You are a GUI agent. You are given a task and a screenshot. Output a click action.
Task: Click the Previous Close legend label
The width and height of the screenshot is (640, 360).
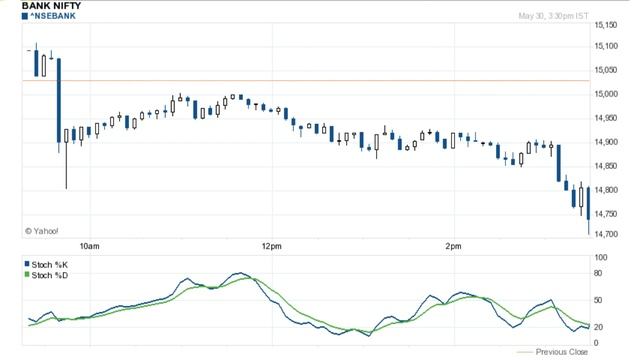coord(562,352)
